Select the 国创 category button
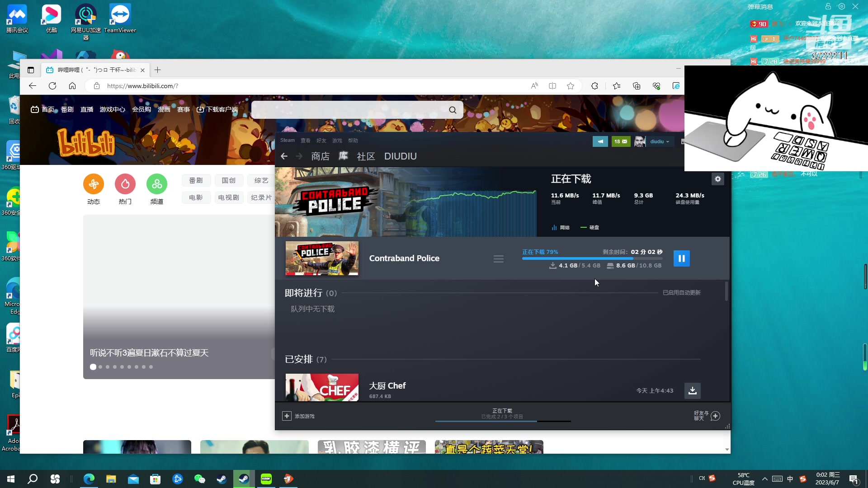The image size is (868, 488). pyautogui.click(x=229, y=180)
